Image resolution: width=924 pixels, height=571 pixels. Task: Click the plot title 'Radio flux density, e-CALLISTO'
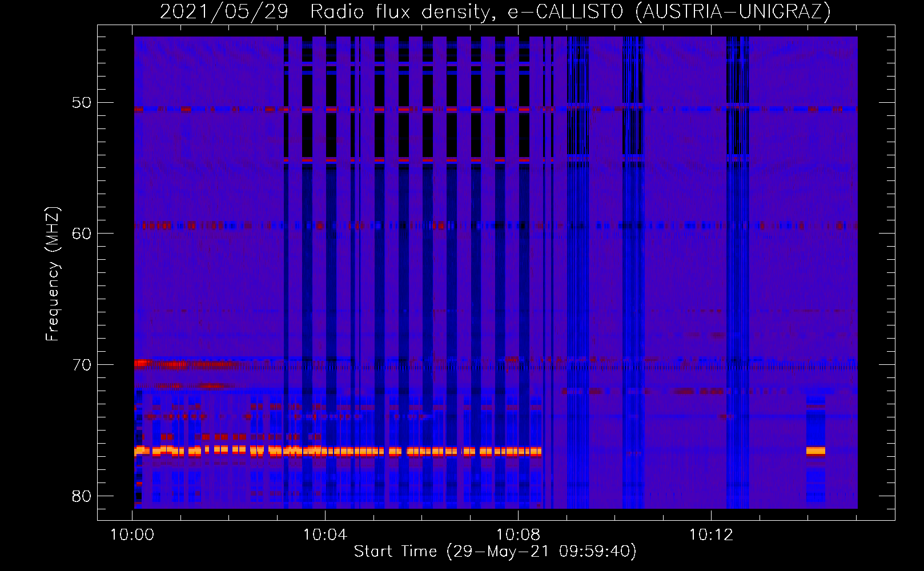click(x=467, y=12)
